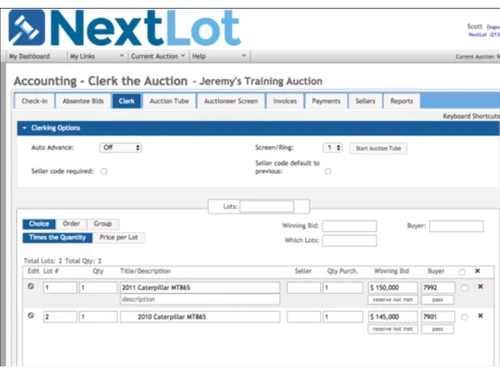Open the Screen/Ring dropdown
This screenshot has height=375, width=500.
[x=333, y=148]
